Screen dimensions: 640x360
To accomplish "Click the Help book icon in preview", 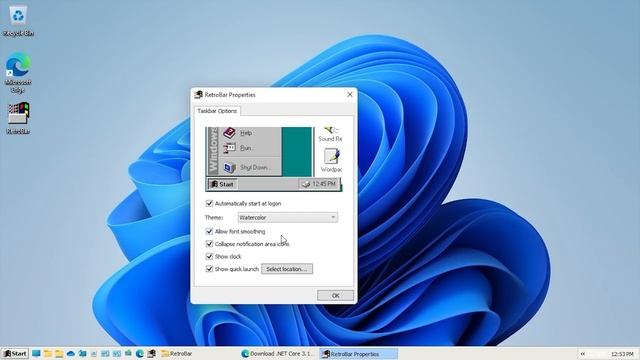I will point(229,133).
